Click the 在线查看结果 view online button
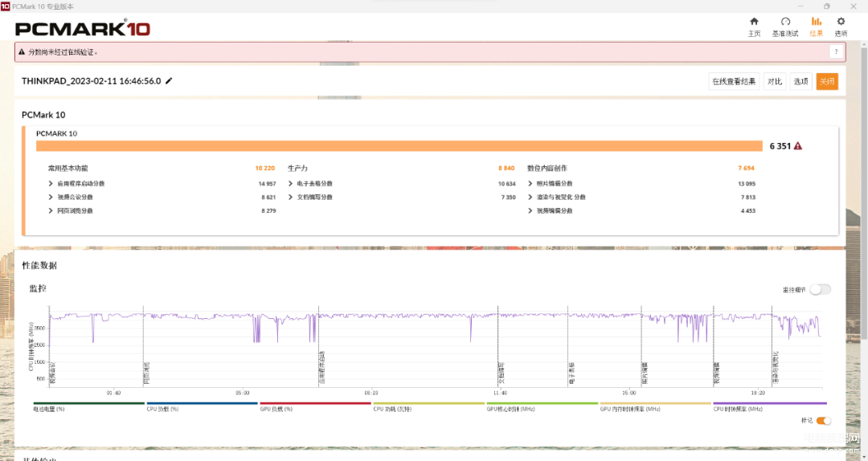Viewport: 868px width, 461px height. [734, 81]
